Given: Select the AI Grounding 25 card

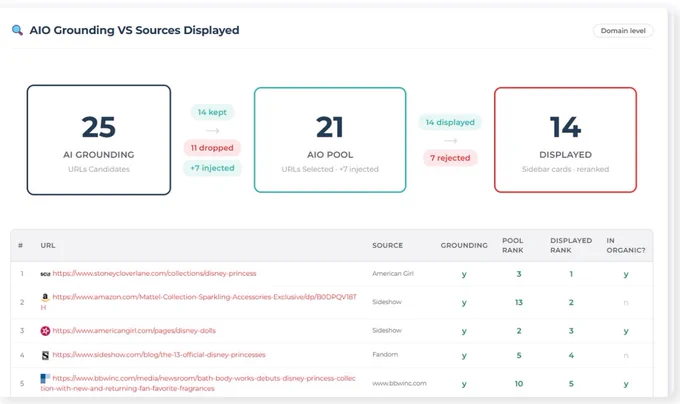Looking at the screenshot, I should tap(99, 140).
